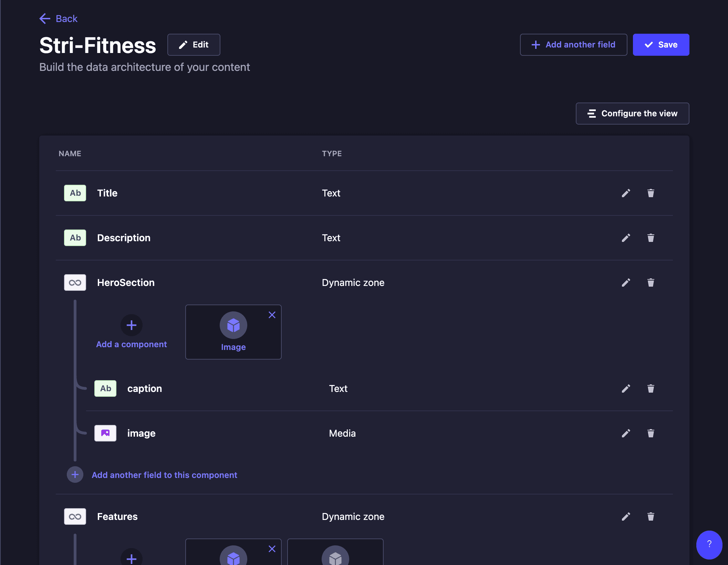
Task: Edit the caption text field
Action: click(x=626, y=388)
